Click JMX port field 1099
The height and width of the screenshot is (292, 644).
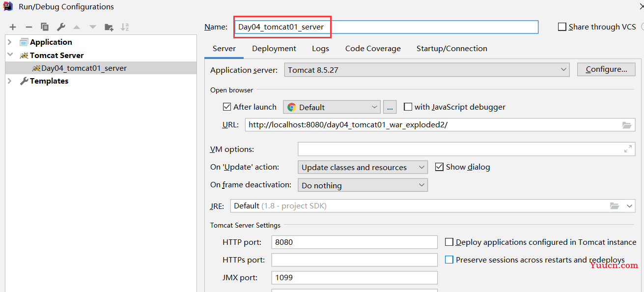point(354,278)
